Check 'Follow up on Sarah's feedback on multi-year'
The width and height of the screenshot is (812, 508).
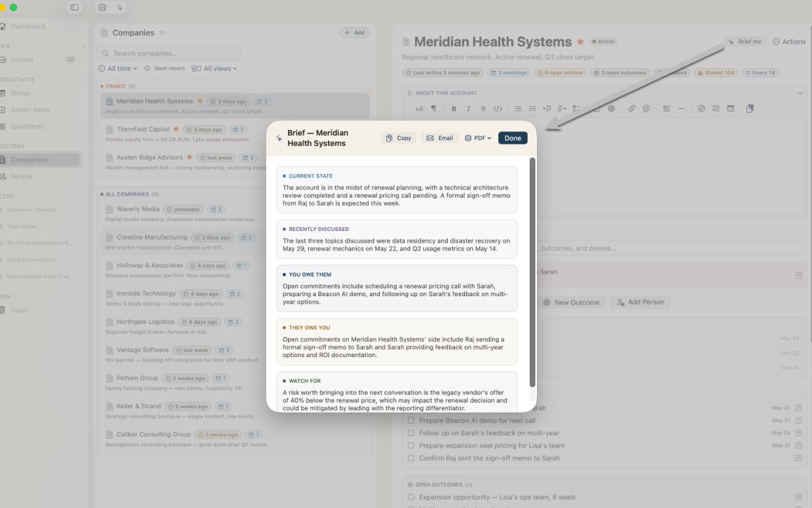point(412,433)
